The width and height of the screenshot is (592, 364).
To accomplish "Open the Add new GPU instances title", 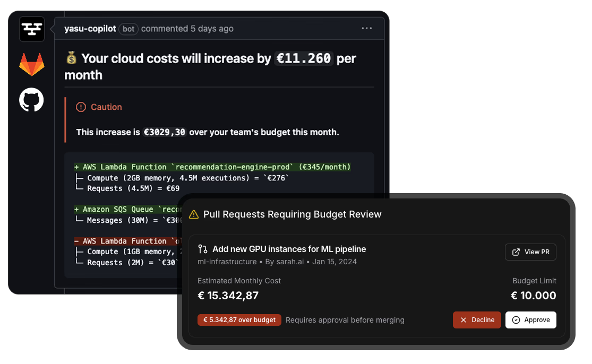I will coord(289,249).
